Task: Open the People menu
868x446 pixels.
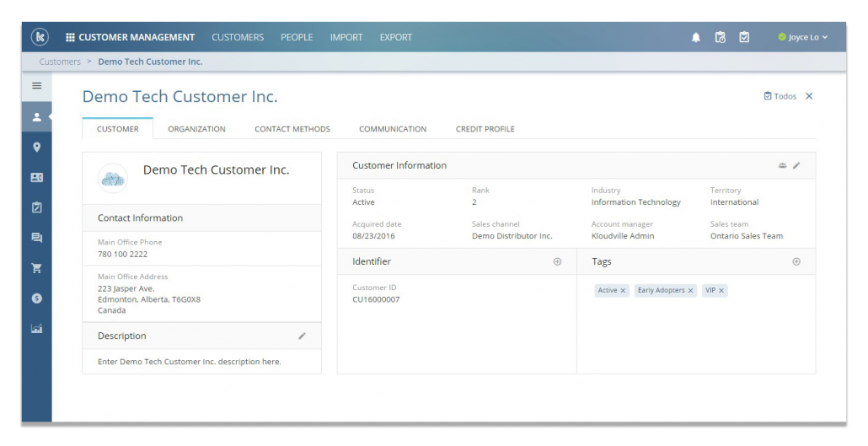Action: pos(297,37)
